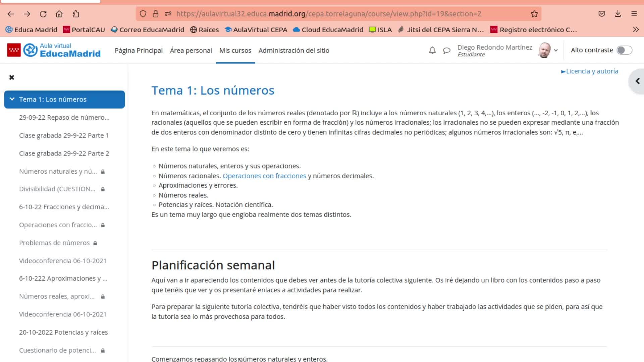Bookmark this page with the star icon
Screen dimensions: 644x362
pyautogui.click(x=534, y=14)
